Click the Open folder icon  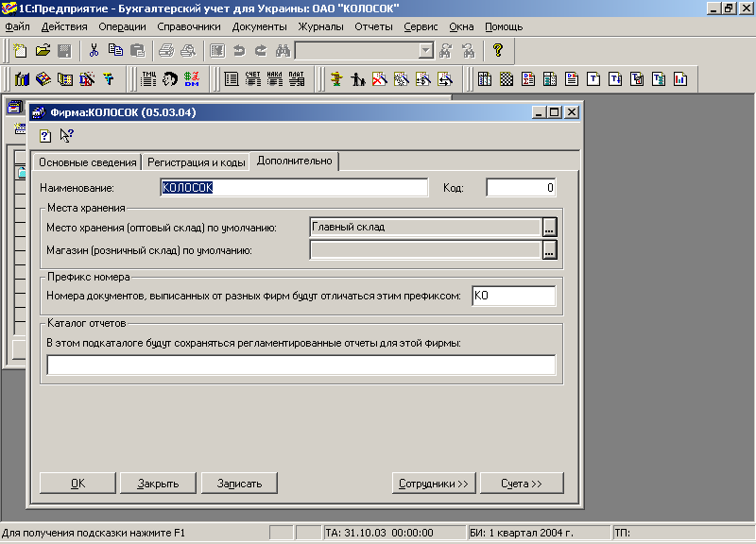[x=43, y=51]
